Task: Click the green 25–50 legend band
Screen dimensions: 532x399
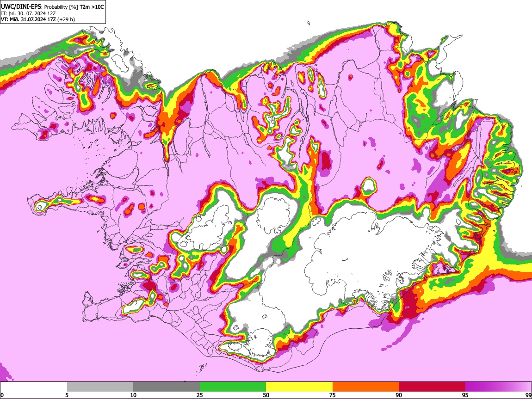Action: (233, 387)
